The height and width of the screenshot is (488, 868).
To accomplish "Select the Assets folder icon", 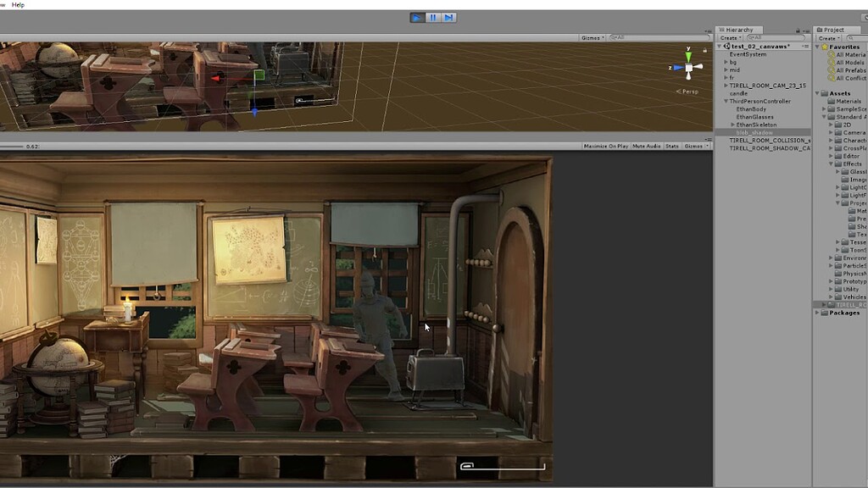I will click(x=824, y=92).
